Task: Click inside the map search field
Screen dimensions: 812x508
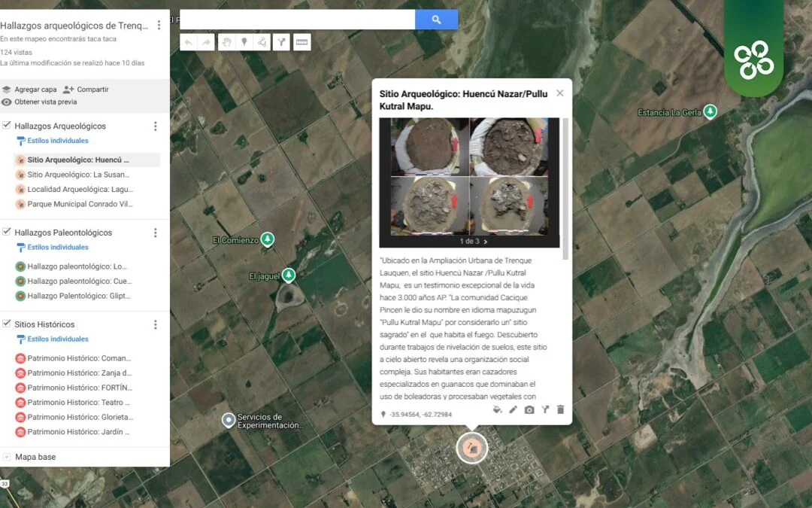Action: pyautogui.click(x=297, y=20)
